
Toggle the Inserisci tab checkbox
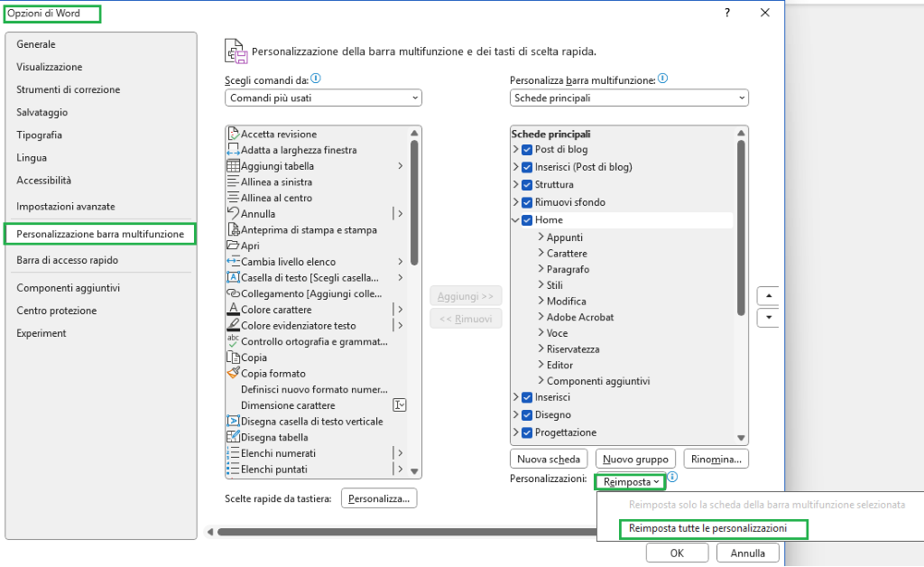[527, 398]
